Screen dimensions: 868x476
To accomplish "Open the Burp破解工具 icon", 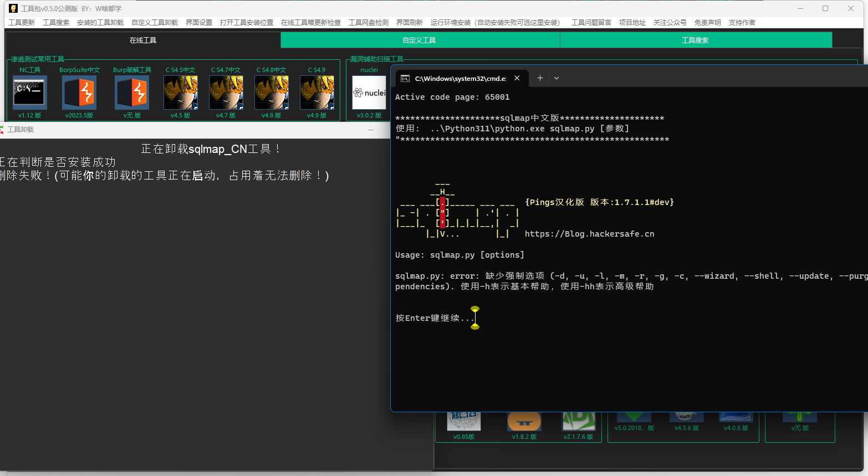I will click(x=132, y=92).
